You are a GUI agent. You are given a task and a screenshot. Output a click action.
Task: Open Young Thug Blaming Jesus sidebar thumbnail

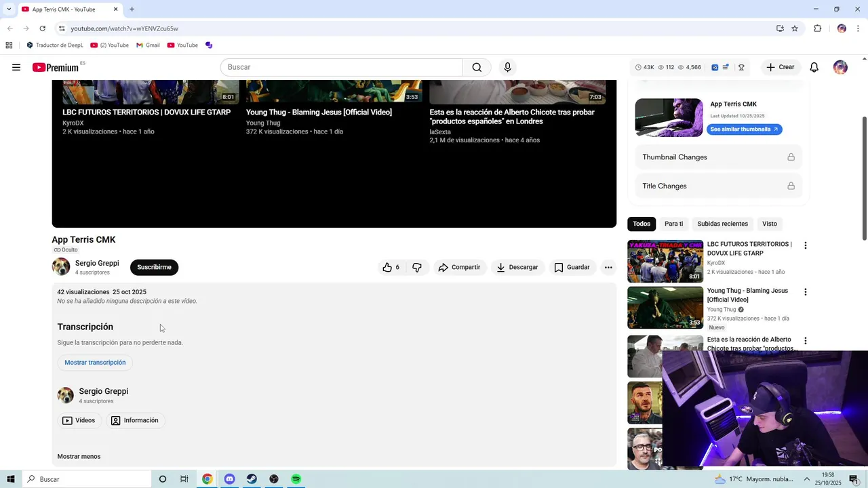pyautogui.click(x=665, y=308)
